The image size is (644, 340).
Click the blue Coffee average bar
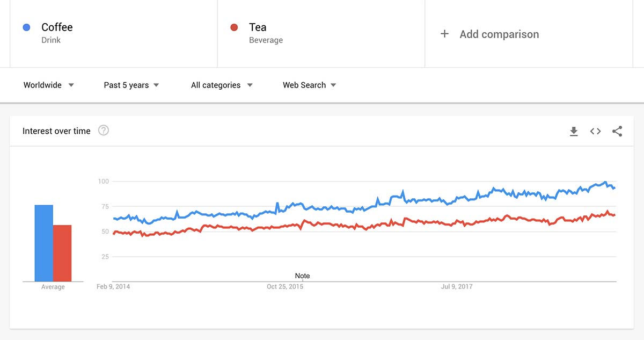point(43,242)
